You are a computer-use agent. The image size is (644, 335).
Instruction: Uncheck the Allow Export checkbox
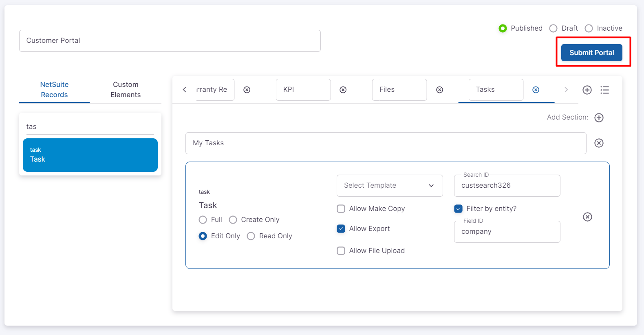tap(341, 229)
